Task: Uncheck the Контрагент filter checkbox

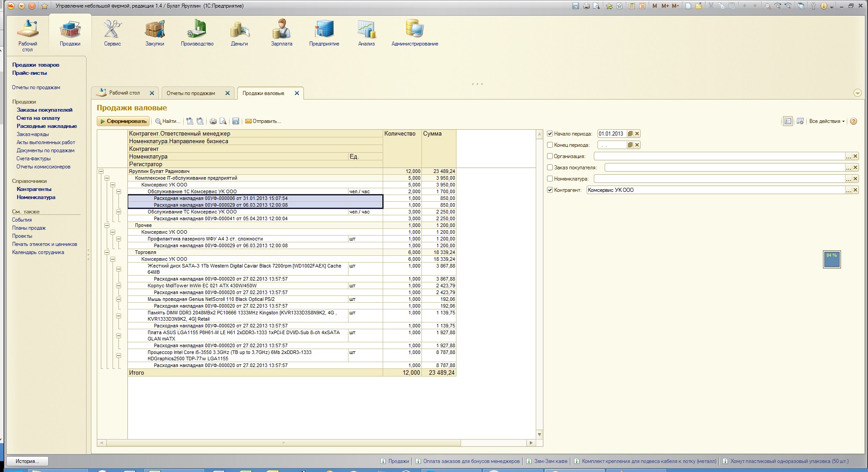Action: tap(550, 190)
